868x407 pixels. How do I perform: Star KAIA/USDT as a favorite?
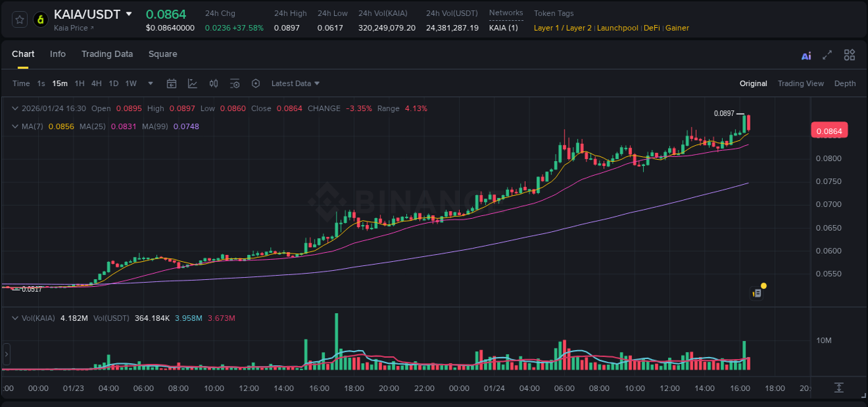19,19
